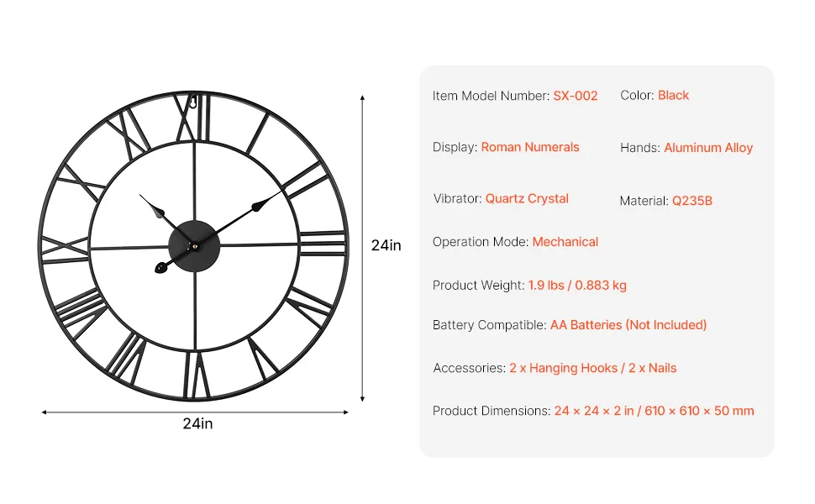Click the product dimensions 24 × 24 value
The height and width of the screenshot is (504, 815).
tap(654, 411)
